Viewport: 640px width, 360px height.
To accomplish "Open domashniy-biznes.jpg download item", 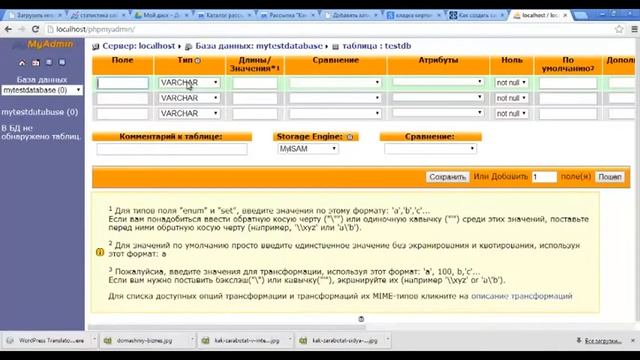I will 144,340.
